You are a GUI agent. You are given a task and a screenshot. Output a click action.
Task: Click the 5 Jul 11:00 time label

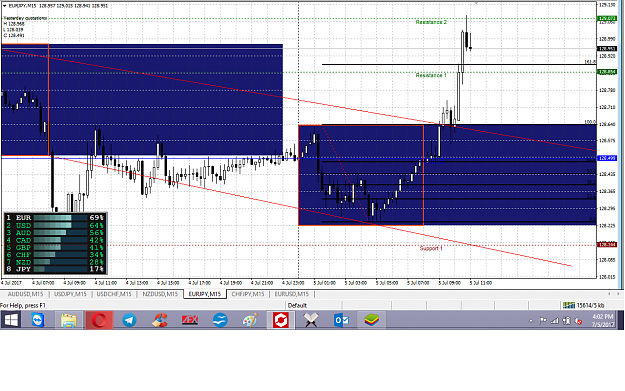pos(480,283)
